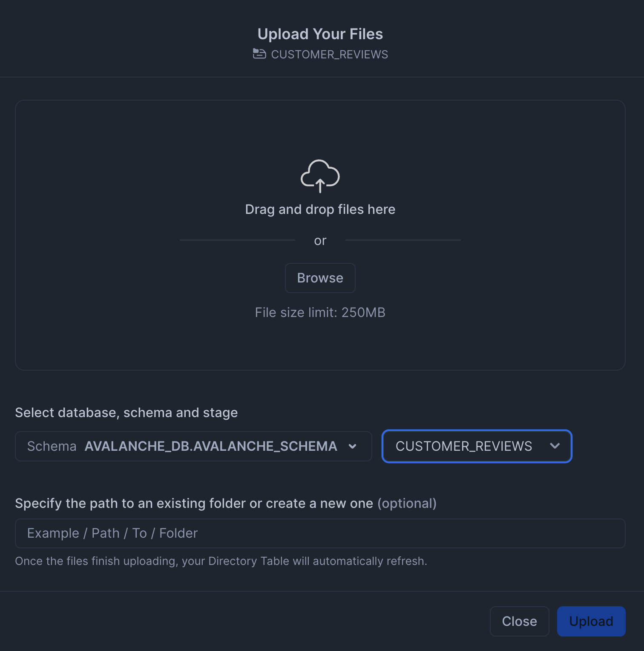Click the "Specify the path to an existing folder" label
644x651 pixels.
pos(194,503)
